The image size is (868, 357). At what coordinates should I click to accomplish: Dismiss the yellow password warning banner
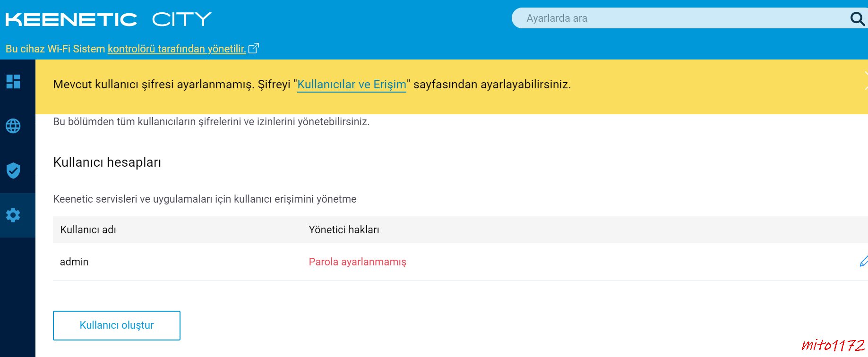[x=866, y=80]
